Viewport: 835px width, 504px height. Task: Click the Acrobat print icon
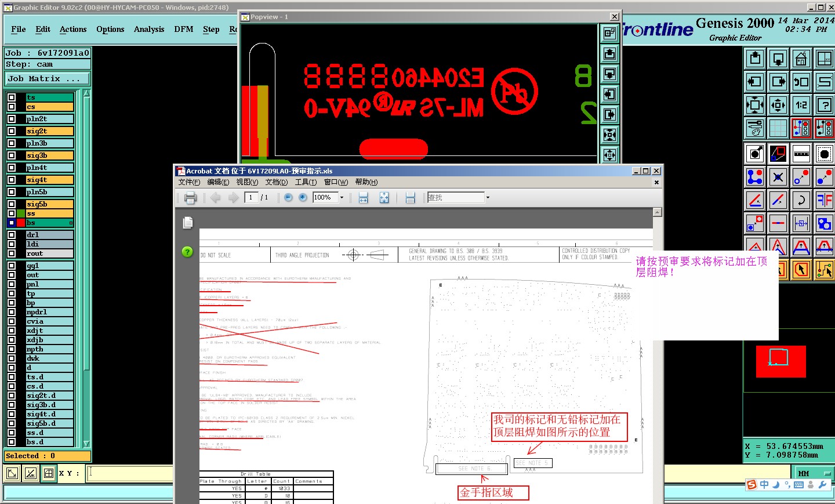[x=190, y=198]
